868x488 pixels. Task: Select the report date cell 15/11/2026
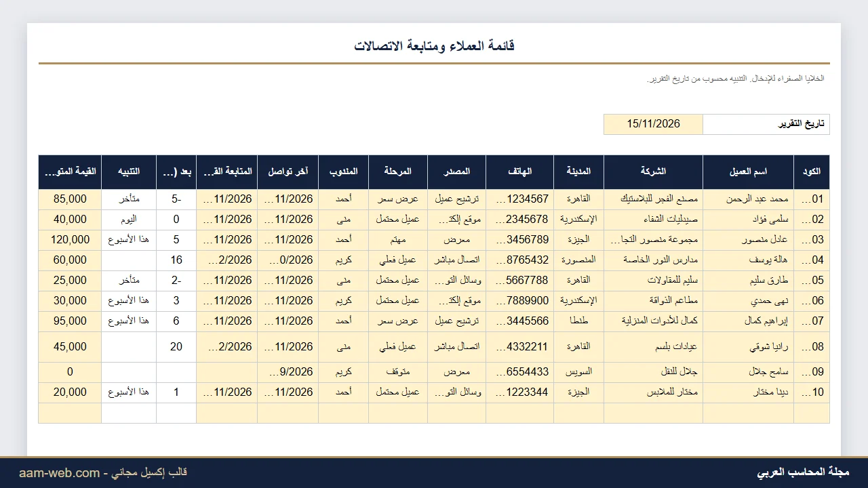tap(653, 124)
